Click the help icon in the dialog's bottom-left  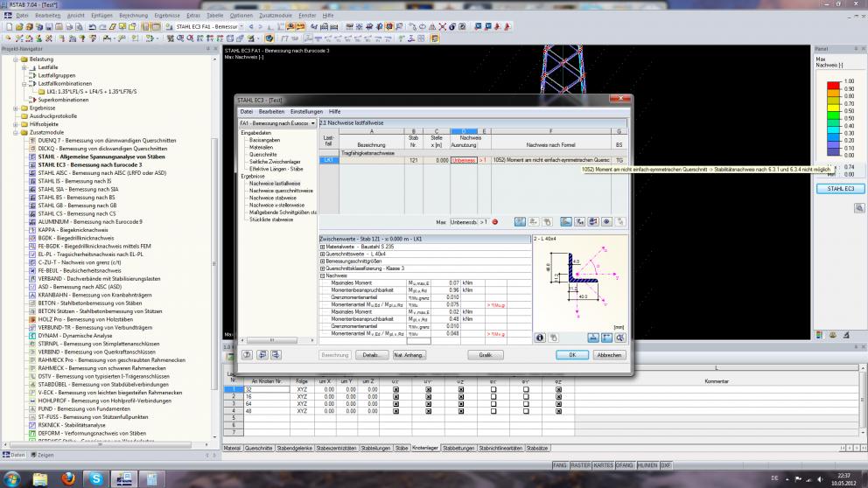pos(248,355)
